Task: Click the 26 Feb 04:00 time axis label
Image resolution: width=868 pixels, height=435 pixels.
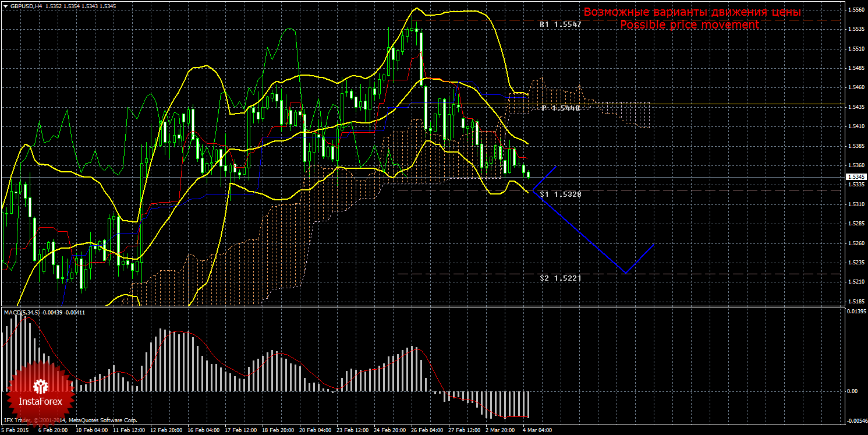Action: coord(427,430)
